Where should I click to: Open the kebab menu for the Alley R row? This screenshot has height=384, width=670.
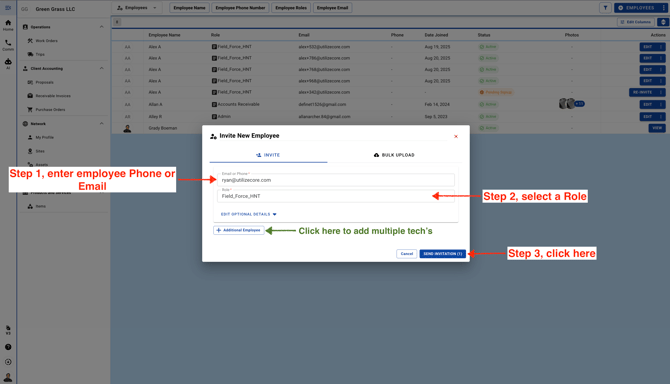[661, 117]
